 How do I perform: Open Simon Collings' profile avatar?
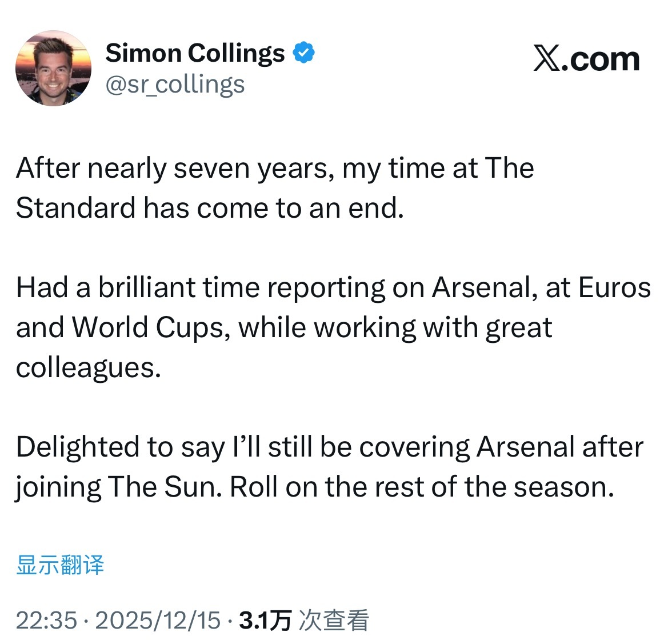tap(54, 66)
